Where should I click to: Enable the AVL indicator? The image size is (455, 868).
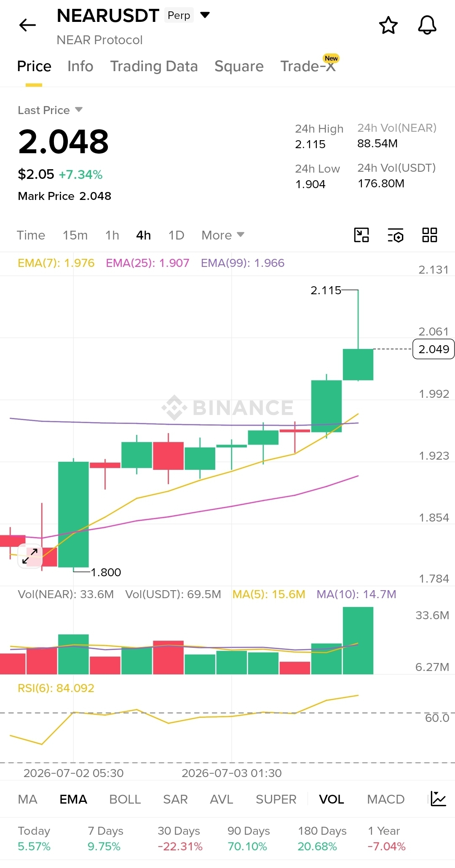(x=222, y=799)
